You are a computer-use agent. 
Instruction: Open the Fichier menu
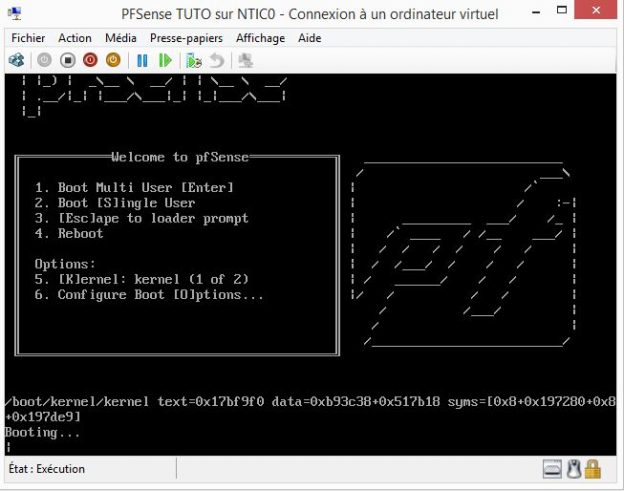28,37
